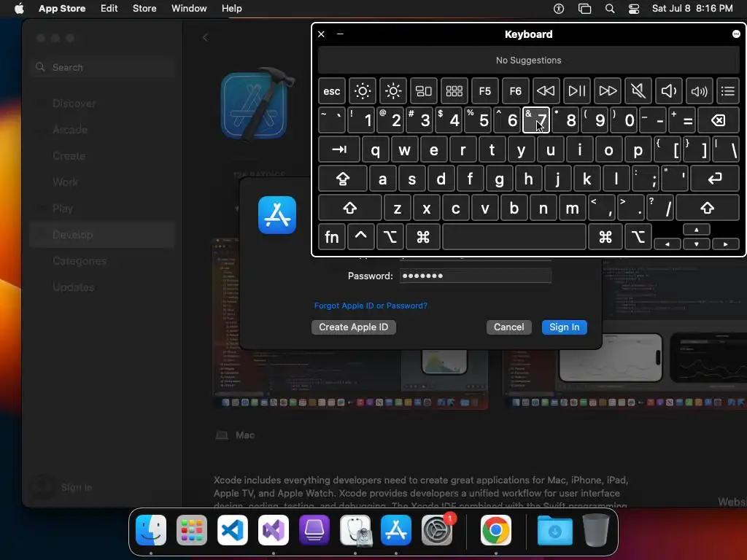Open the Apple menu
This screenshot has height=560, width=747.
click(x=18, y=9)
